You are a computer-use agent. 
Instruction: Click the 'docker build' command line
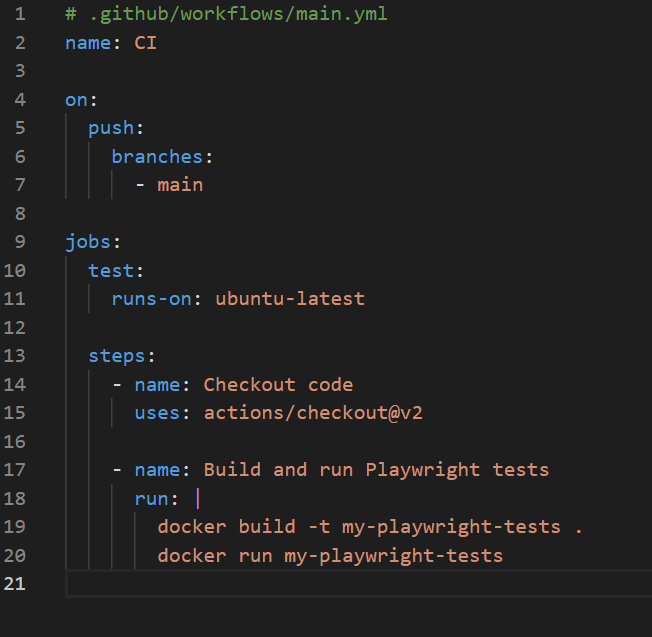tap(370, 527)
